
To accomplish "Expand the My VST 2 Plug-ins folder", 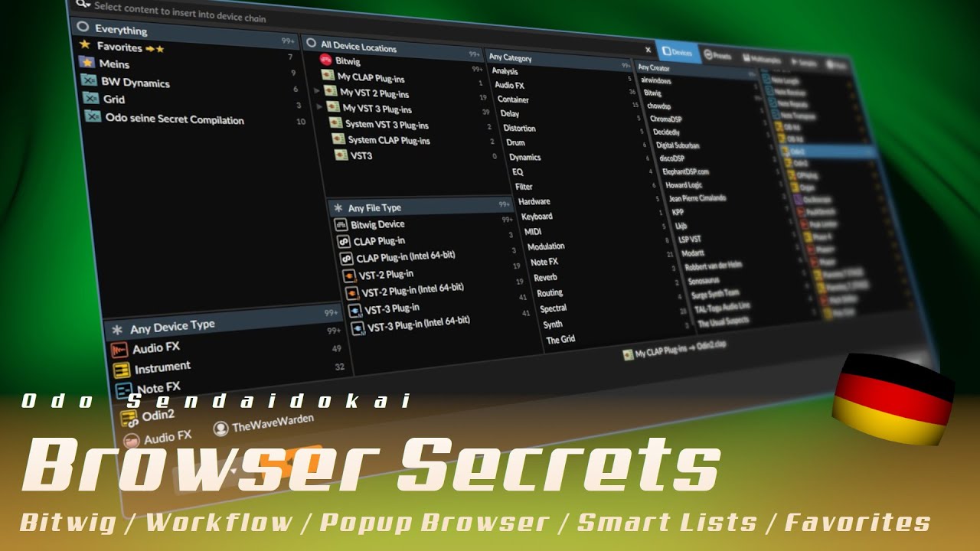I will click(317, 90).
